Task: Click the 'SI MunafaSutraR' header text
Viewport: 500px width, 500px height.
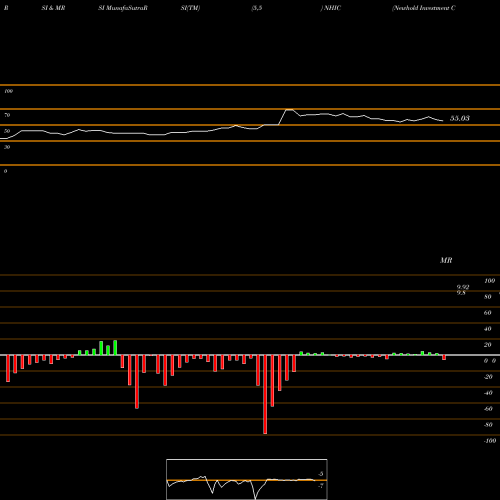Action: (x=123, y=8)
